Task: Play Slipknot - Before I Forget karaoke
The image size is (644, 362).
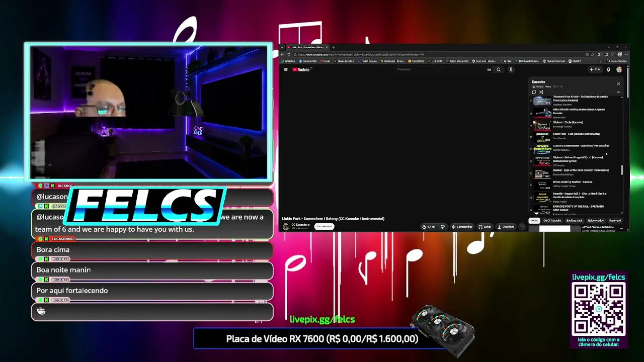Action: [578, 159]
